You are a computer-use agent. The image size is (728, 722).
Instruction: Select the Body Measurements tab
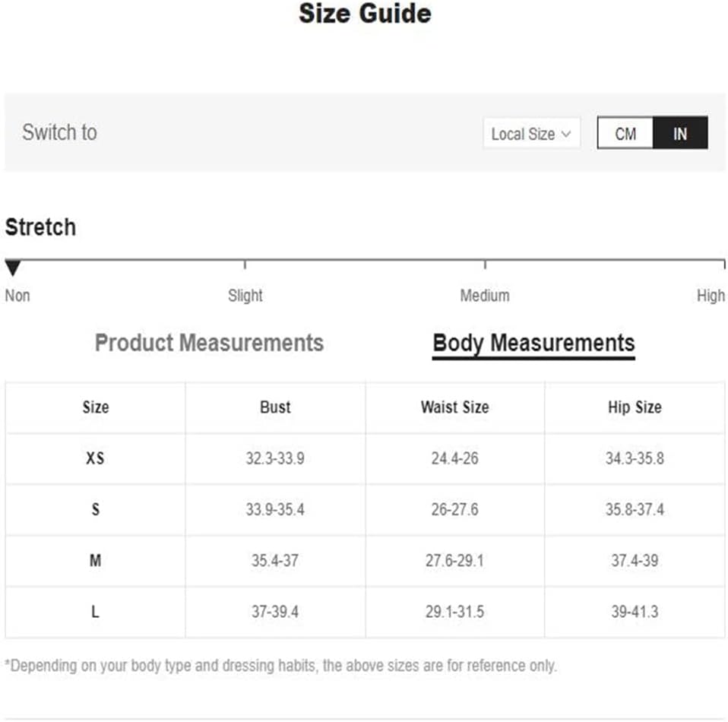click(533, 343)
